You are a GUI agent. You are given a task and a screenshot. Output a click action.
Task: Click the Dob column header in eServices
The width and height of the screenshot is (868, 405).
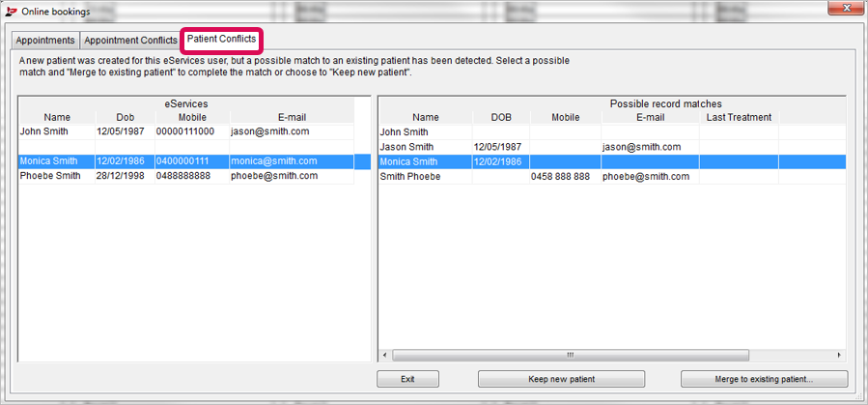(x=126, y=117)
